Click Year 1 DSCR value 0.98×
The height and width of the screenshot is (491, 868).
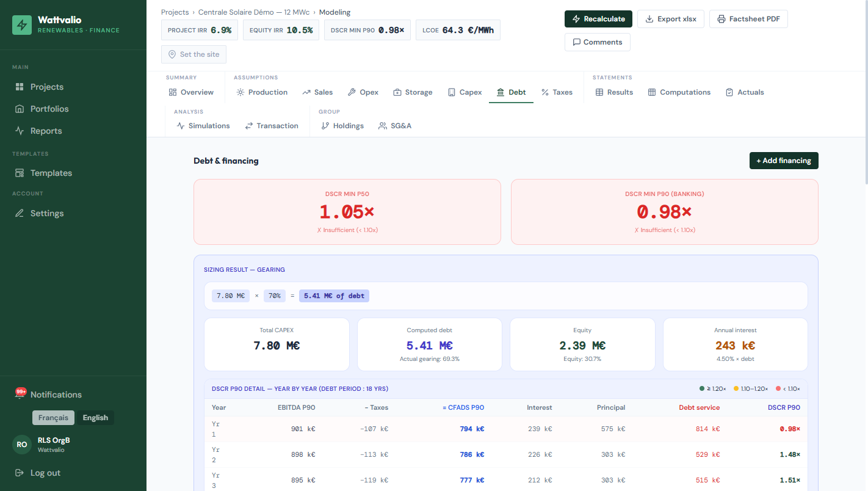pyautogui.click(x=790, y=429)
